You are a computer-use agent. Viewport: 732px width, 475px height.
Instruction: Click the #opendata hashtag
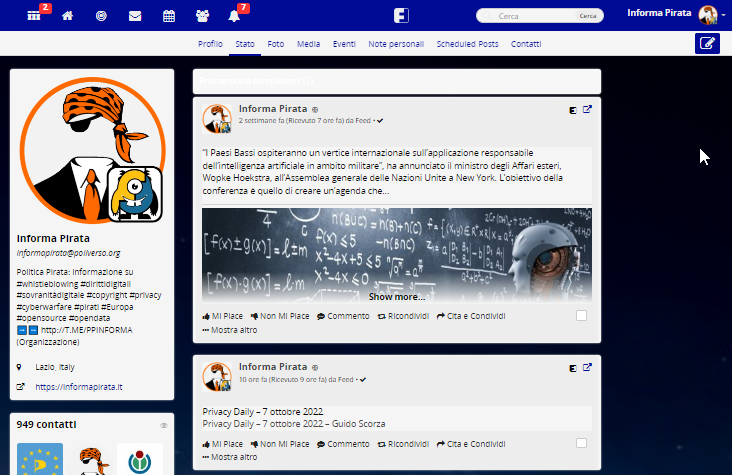tap(90, 318)
